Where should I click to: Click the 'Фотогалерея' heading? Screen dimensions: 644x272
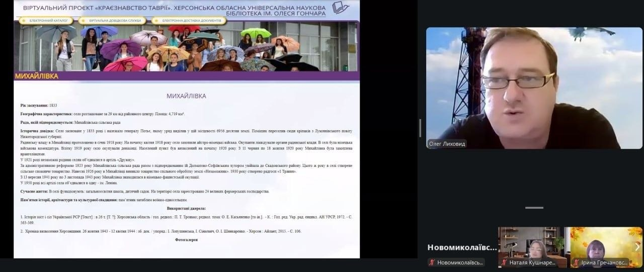pyautogui.click(x=186, y=240)
